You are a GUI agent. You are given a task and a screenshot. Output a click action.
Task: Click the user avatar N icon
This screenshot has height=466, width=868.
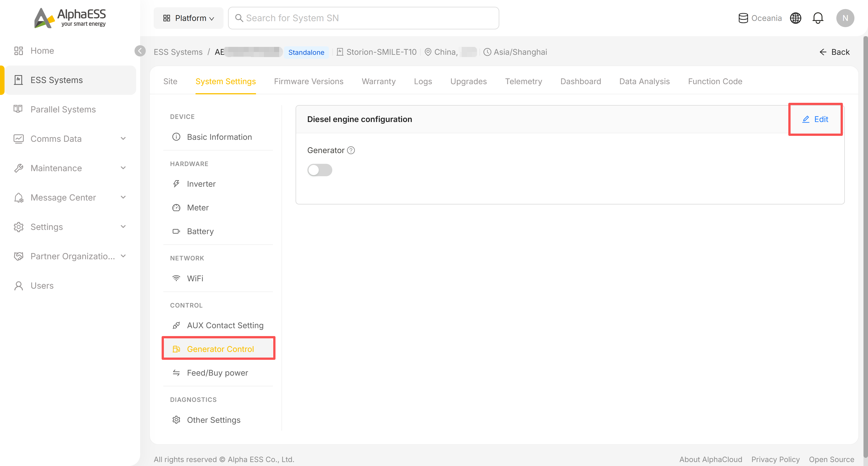pyautogui.click(x=845, y=18)
